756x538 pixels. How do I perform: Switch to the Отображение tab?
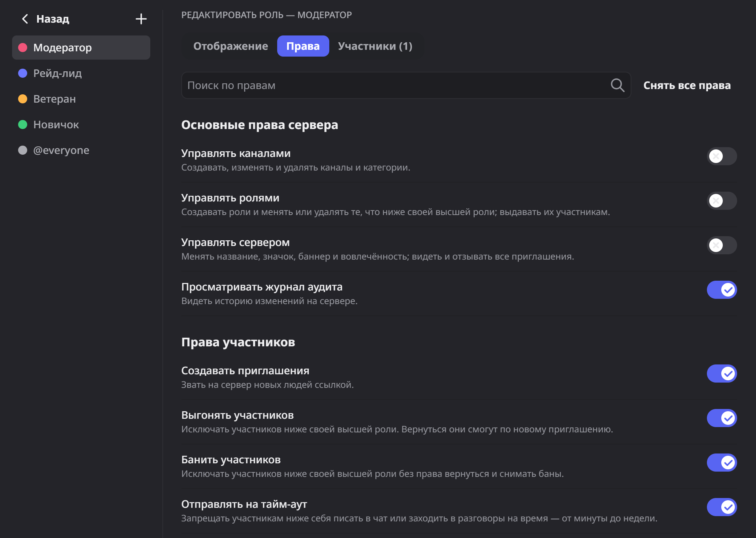pyautogui.click(x=230, y=46)
